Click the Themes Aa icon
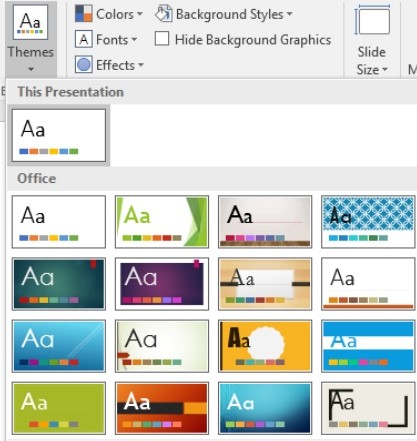 pos(30,22)
